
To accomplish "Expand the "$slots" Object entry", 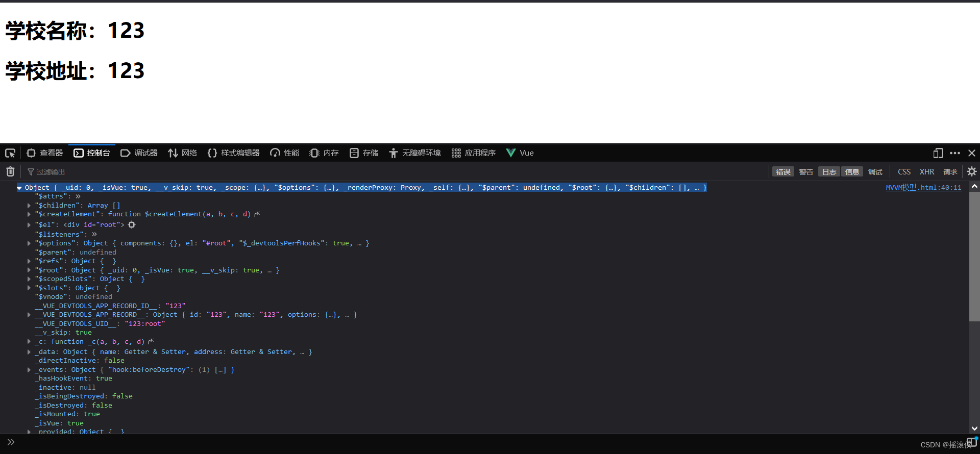I will point(29,288).
